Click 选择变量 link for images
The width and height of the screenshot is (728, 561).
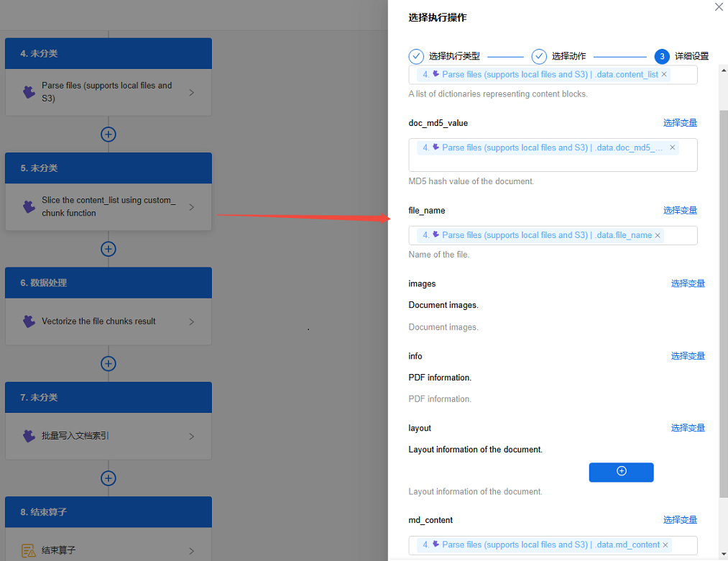click(x=688, y=283)
